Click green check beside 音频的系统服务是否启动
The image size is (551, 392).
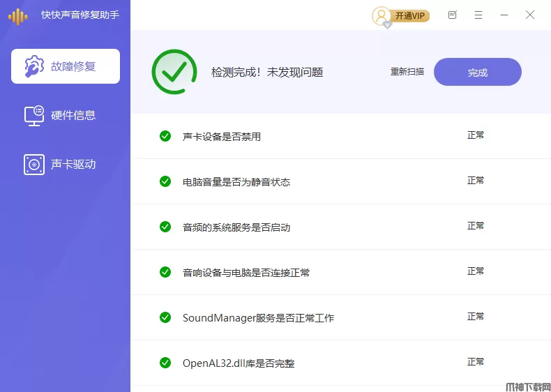coord(165,227)
